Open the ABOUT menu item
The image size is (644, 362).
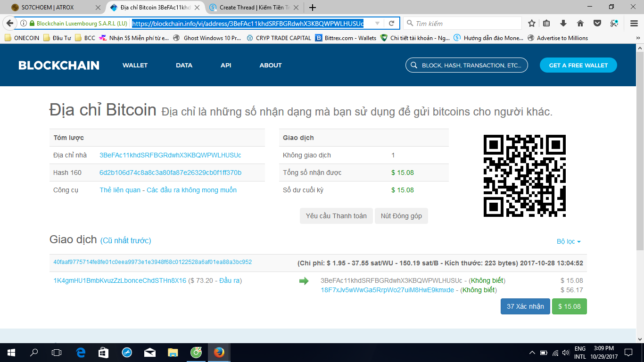click(271, 65)
